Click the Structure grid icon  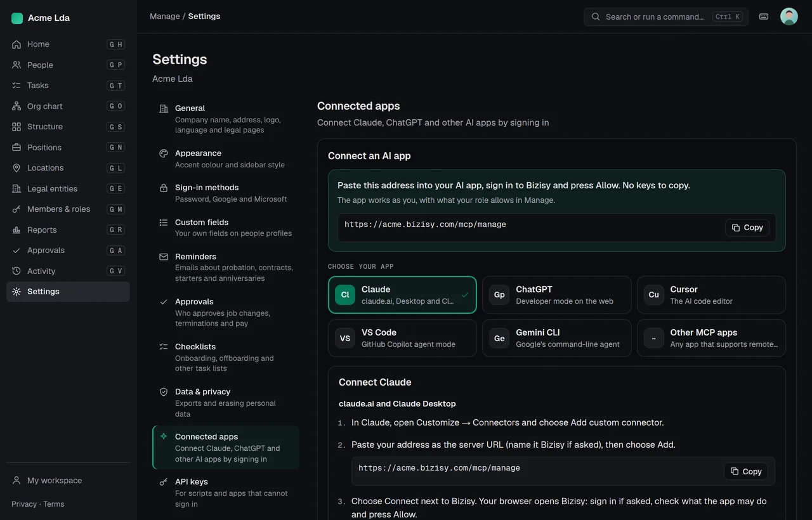point(16,127)
